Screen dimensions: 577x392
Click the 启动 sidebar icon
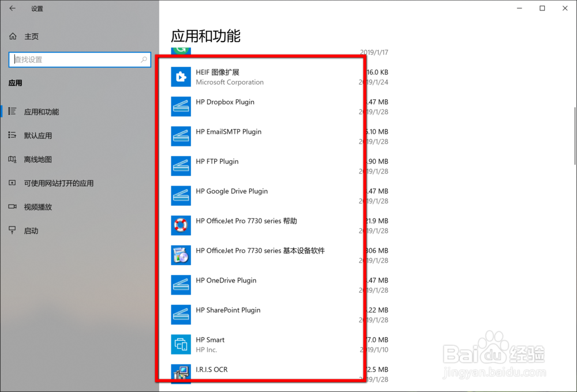click(x=12, y=230)
